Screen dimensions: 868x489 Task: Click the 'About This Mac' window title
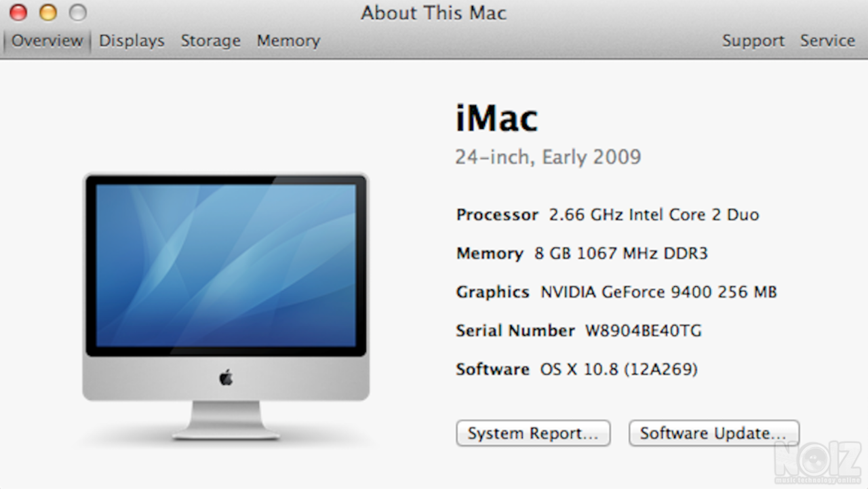click(x=434, y=12)
